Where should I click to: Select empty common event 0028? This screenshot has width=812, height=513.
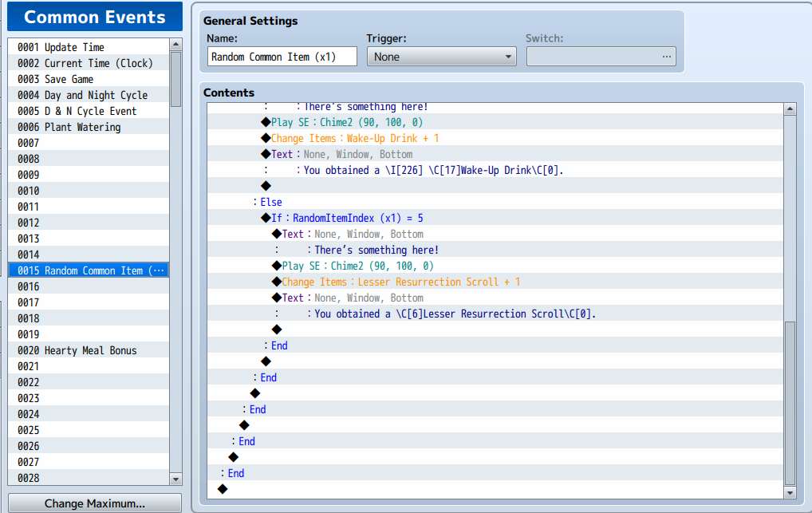pyautogui.click(x=89, y=478)
